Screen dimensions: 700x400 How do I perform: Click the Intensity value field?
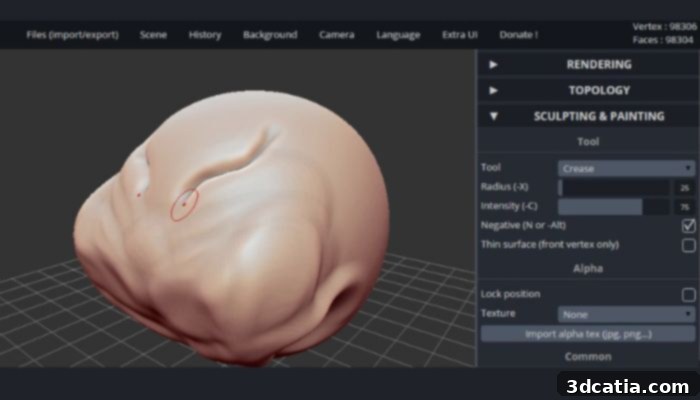coord(685,207)
